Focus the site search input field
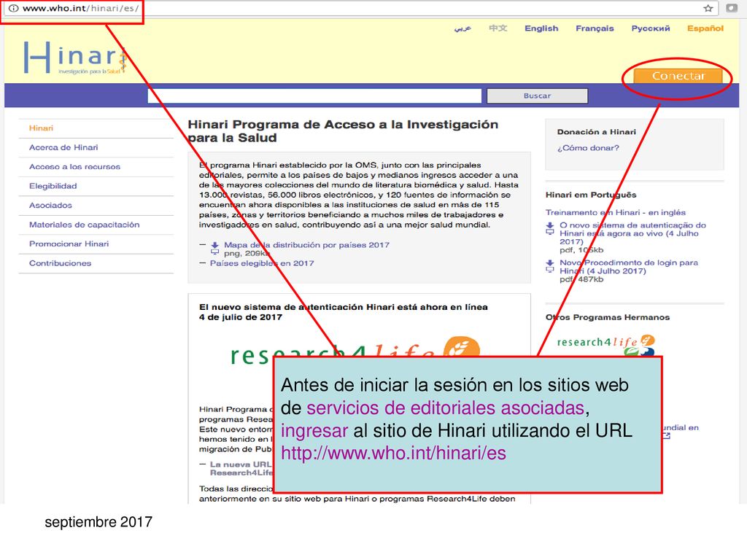 314,96
